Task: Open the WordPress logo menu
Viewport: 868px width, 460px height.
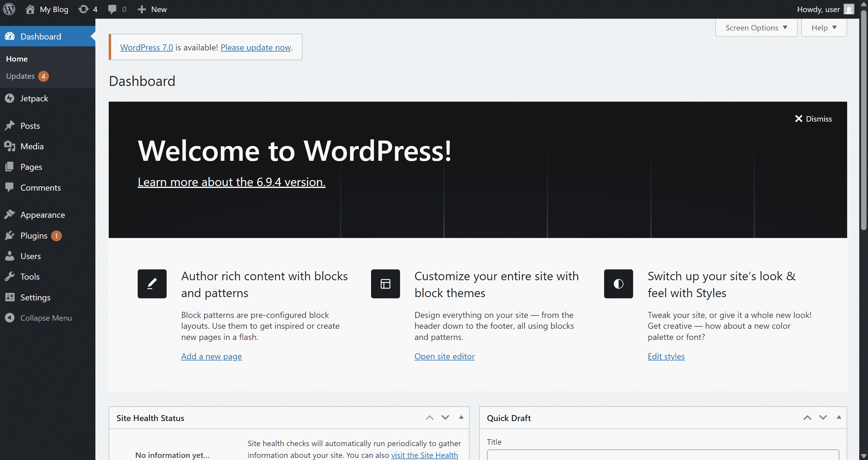Action: click(9, 9)
